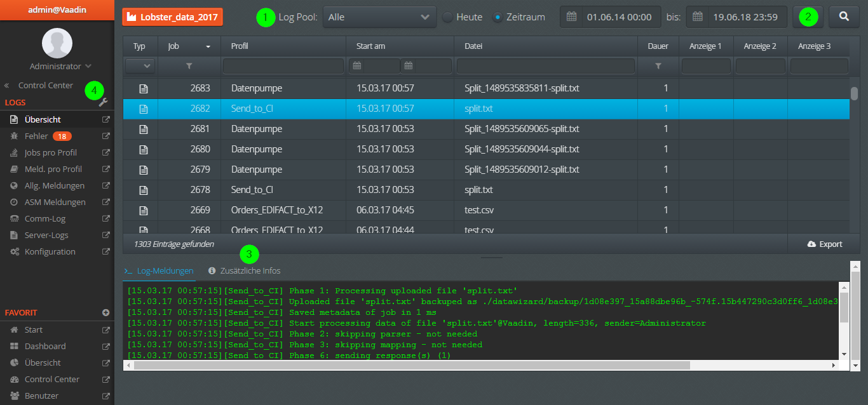This screenshot has height=405, width=868.
Task: Select the job 2682 Send_to_CI row
Action: [x=486, y=109]
